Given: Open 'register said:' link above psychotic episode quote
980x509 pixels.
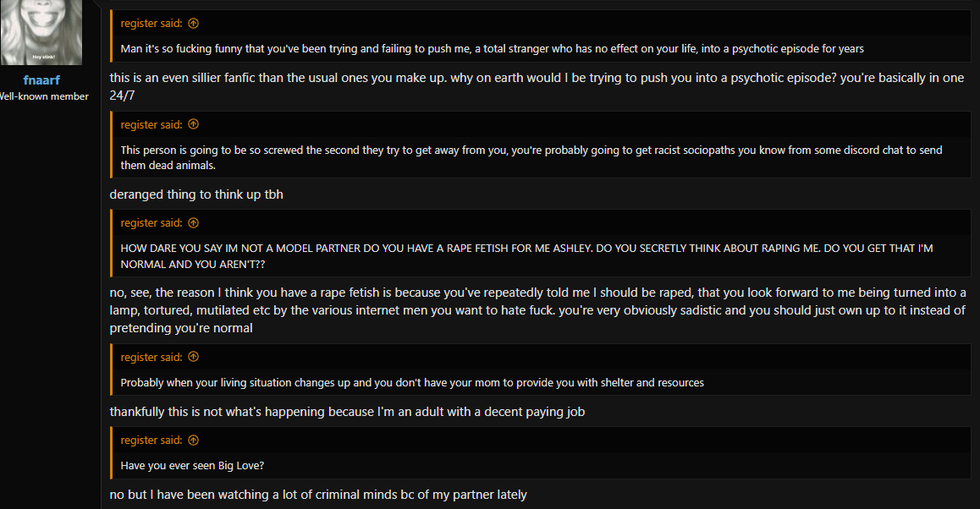Looking at the screenshot, I should point(151,23).
